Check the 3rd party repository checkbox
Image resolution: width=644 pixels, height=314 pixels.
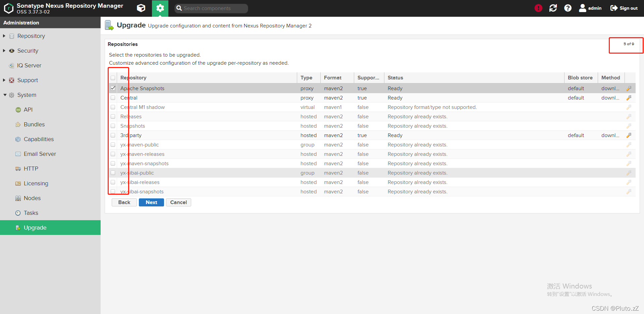pyautogui.click(x=113, y=135)
